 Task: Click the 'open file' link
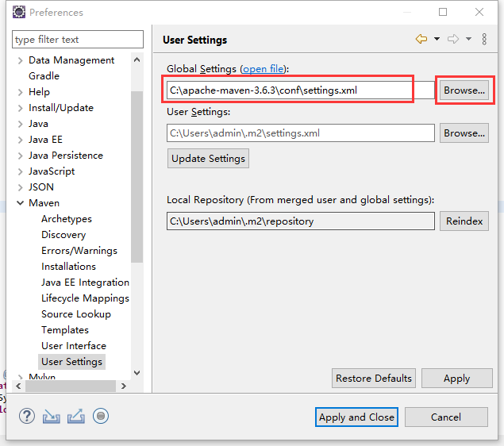(x=264, y=70)
